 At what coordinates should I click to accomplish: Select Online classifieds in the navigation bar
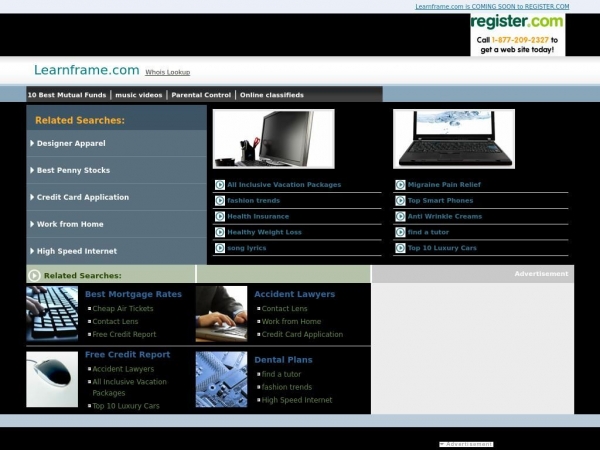272,95
